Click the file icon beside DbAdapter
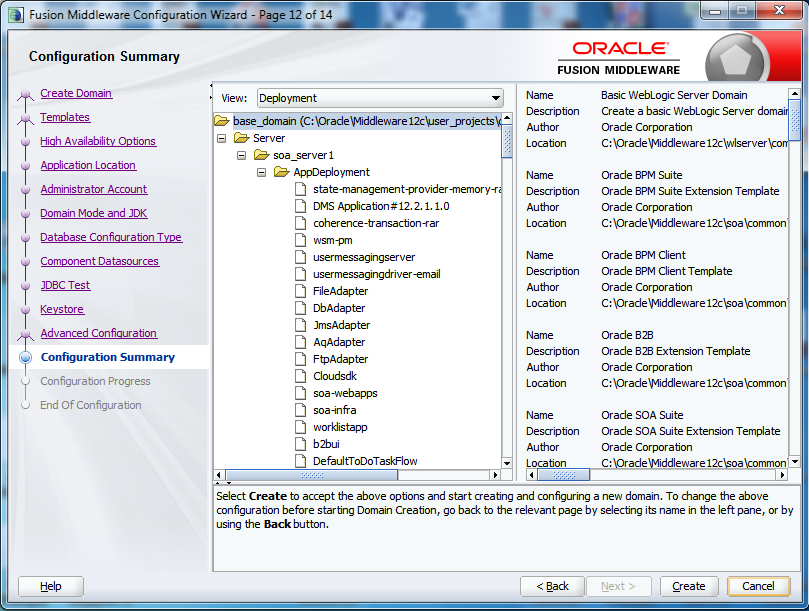Screen dimensions: 809x611 tap(301, 308)
